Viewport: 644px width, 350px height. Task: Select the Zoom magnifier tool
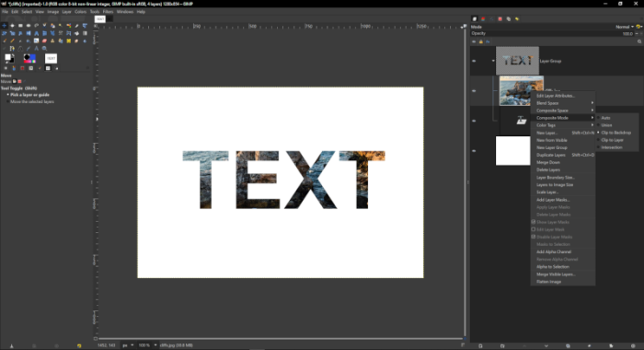point(44,49)
